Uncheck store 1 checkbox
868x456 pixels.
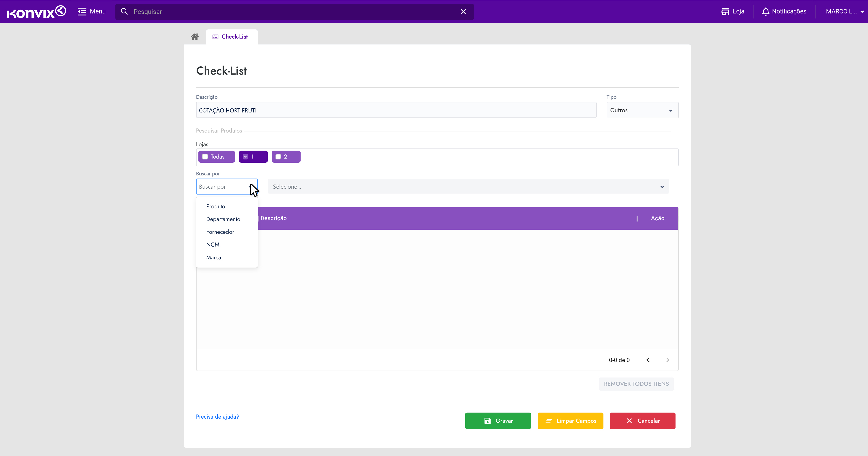pyautogui.click(x=245, y=157)
